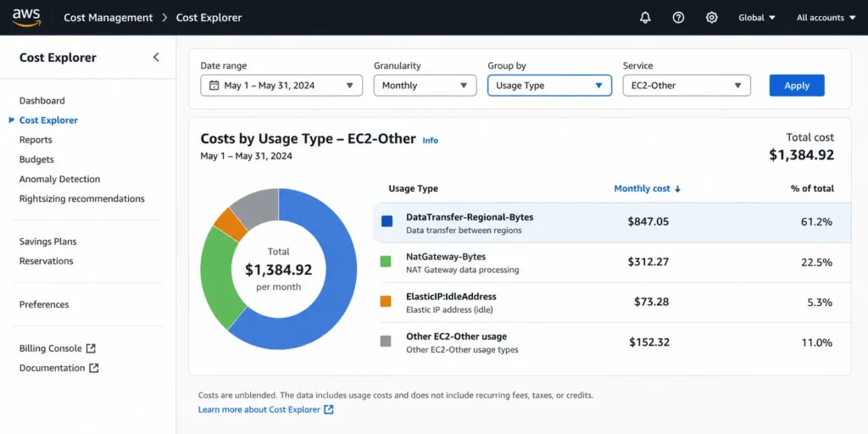Click the external link icon beside Documentation

pos(94,368)
